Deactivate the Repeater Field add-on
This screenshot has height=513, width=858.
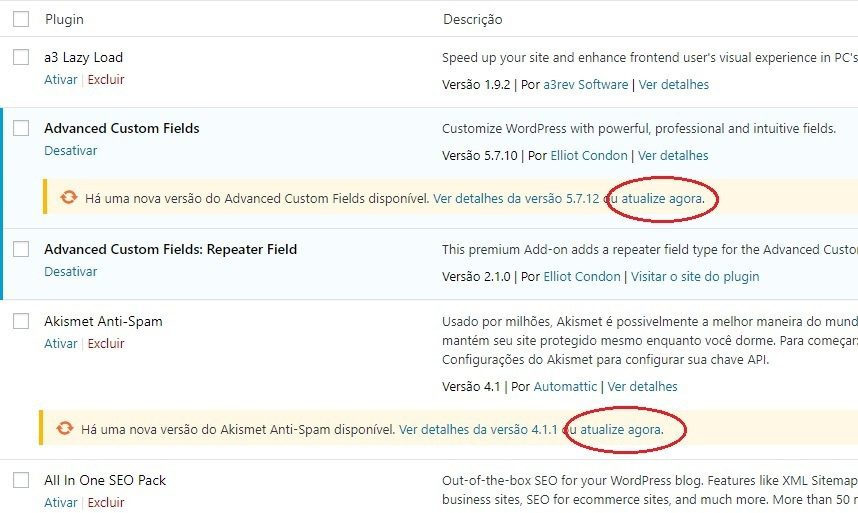(x=70, y=272)
